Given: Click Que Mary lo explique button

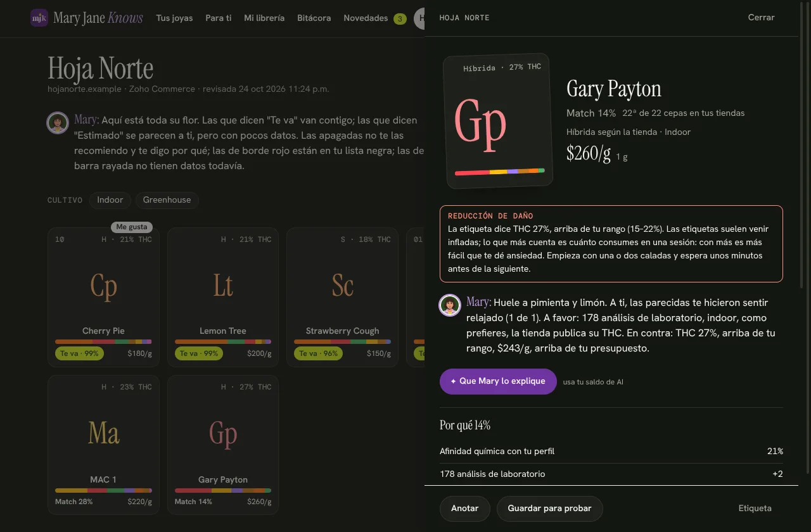Looking at the screenshot, I should click(498, 381).
